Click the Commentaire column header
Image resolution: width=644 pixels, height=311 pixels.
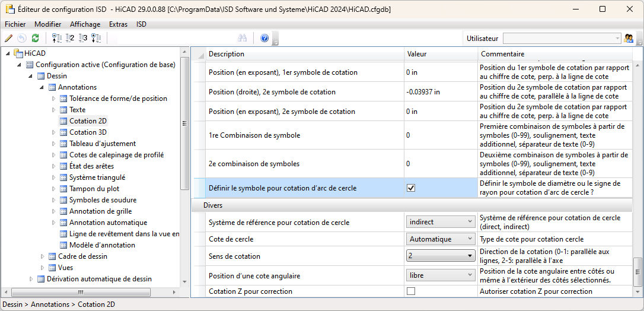[x=555, y=54]
